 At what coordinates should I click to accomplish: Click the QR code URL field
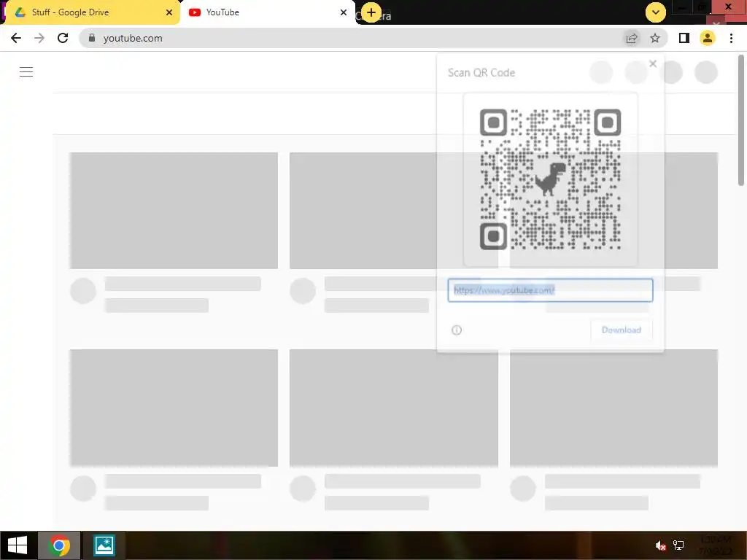point(550,290)
